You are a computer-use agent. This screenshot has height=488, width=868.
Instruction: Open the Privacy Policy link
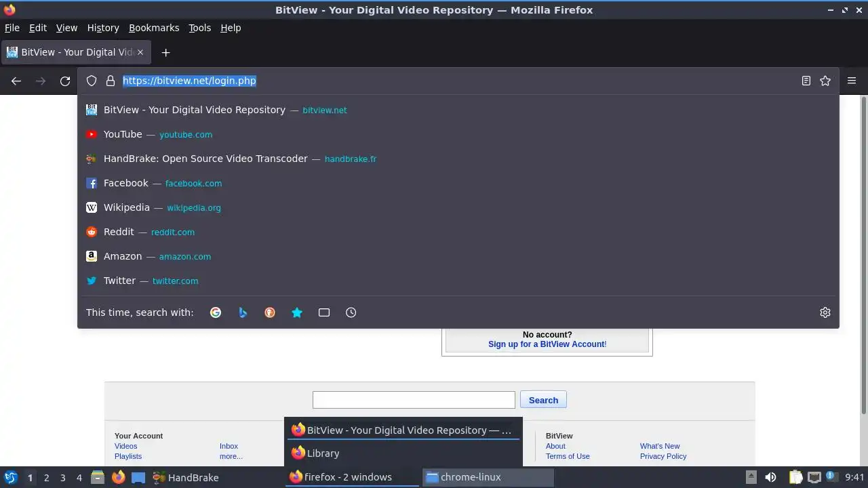click(x=663, y=456)
